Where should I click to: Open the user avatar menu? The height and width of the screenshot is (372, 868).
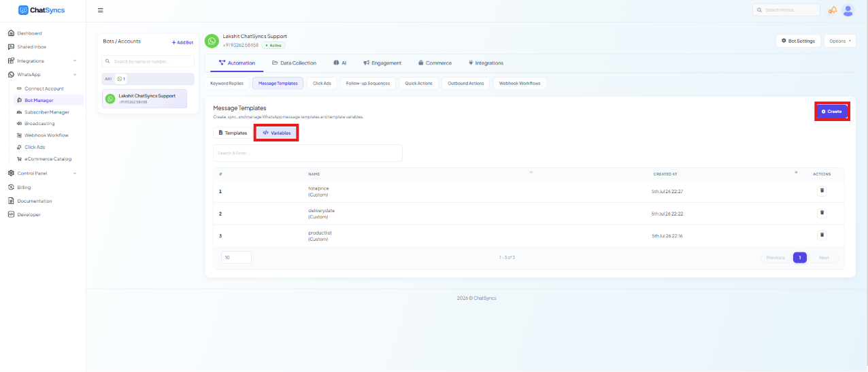point(848,10)
